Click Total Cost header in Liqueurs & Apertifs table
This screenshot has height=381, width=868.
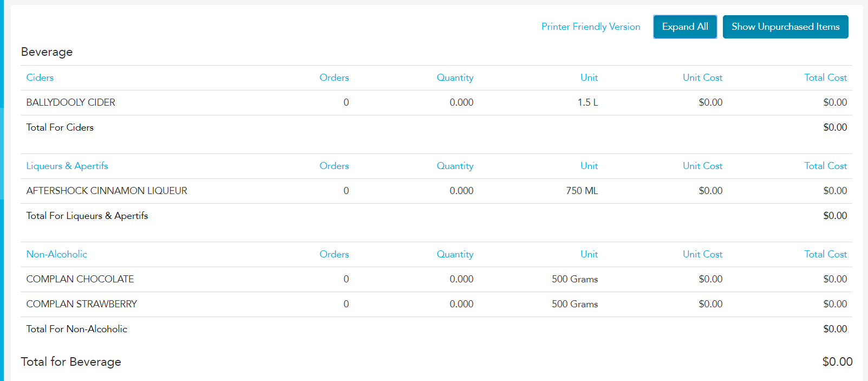point(825,166)
